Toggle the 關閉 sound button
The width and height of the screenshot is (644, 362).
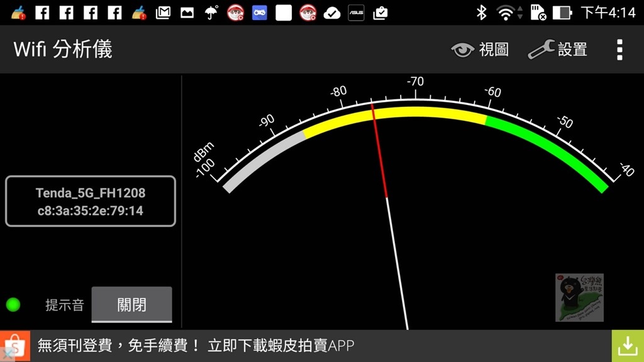click(131, 305)
